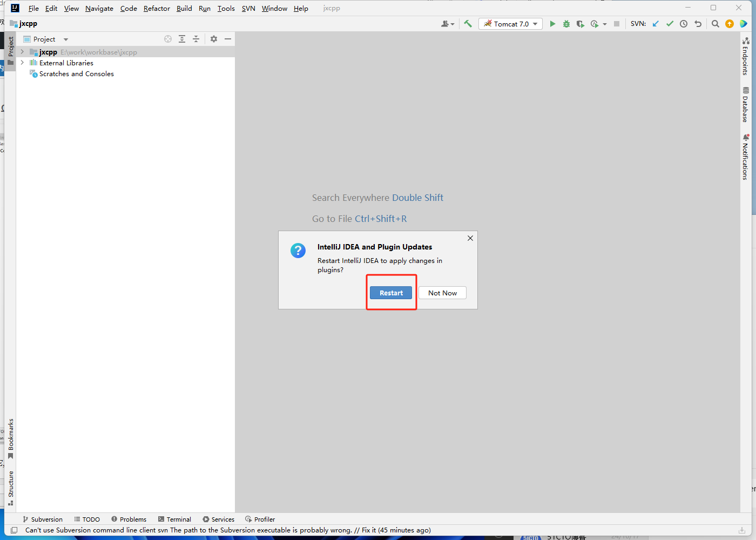Click Collapse All in the Project panel

click(196, 39)
